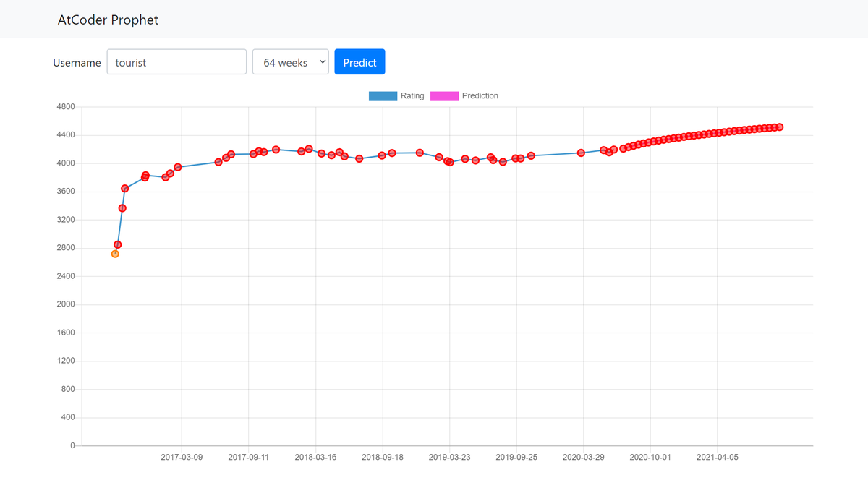
Task: Click the 3200 y-axis label
Action: [x=66, y=220]
